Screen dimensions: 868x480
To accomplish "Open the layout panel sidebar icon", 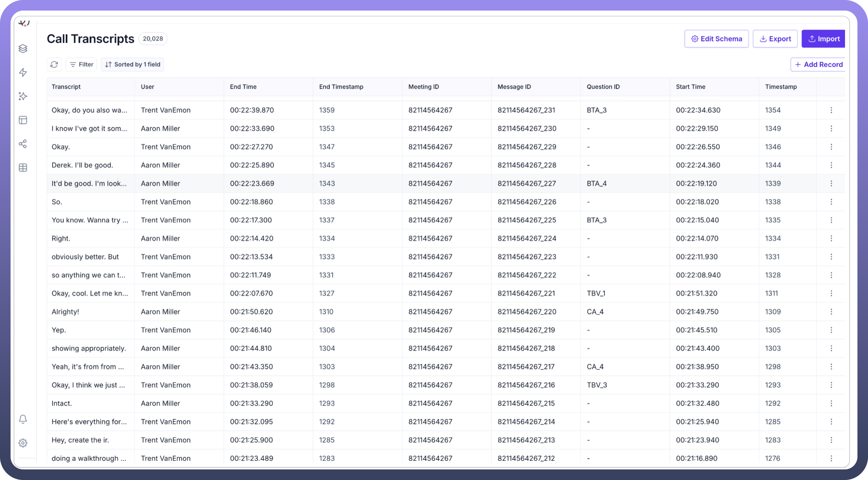I will click(23, 120).
